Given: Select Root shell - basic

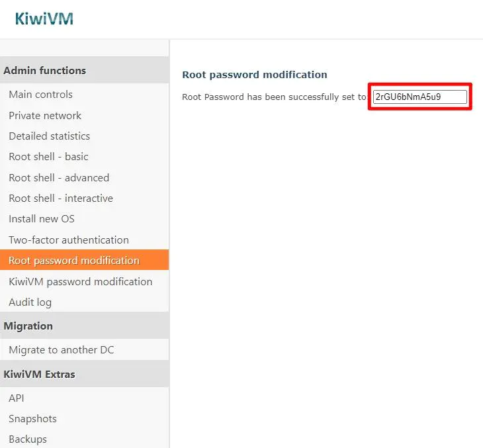Looking at the screenshot, I should pos(48,157).
